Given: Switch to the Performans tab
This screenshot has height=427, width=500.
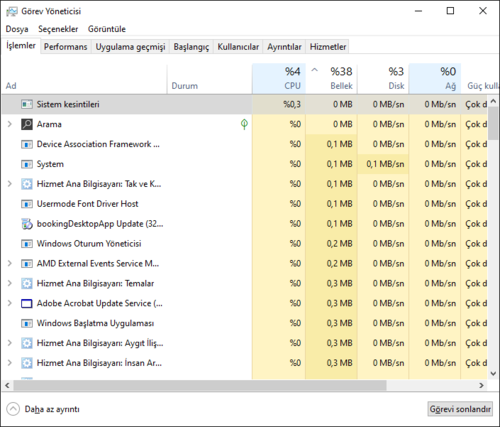Looking at the screenshot, I should (66, 47).
